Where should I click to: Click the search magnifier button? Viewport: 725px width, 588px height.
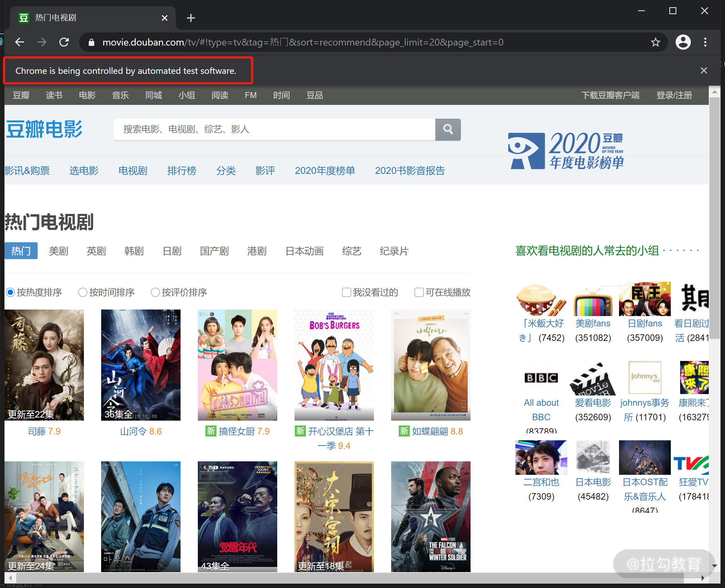tap(448, 129)
